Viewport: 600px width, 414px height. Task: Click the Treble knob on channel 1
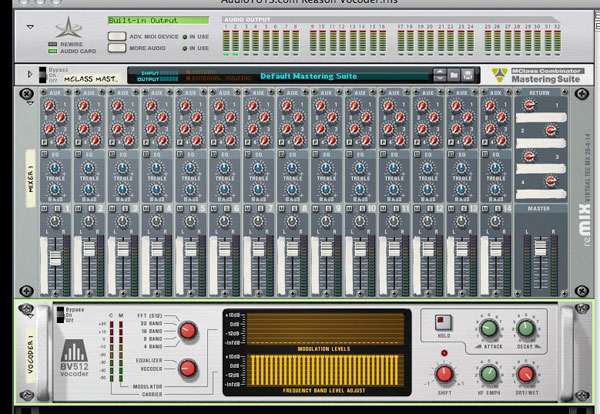tap(55, 168)
